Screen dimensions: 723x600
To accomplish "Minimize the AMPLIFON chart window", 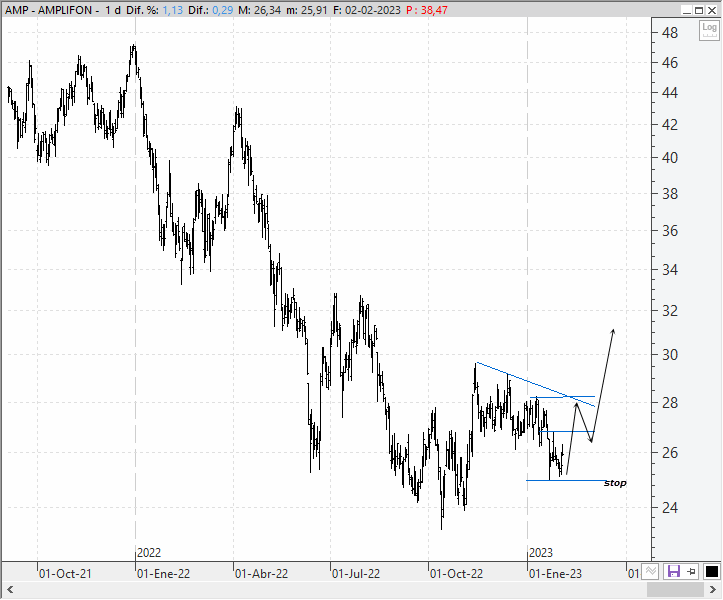I will point(687,10).
